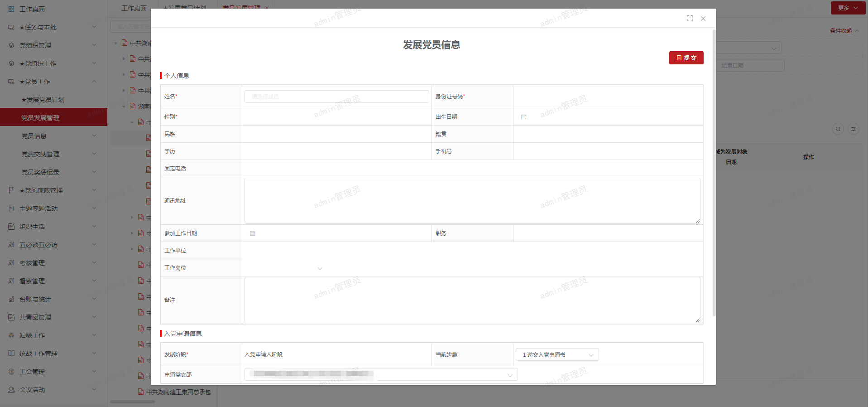The width and height of the screenshot is (868, 407).
Task: Click the ★党风廉政管理 flag icon
Action: click(x=11, y=190)
